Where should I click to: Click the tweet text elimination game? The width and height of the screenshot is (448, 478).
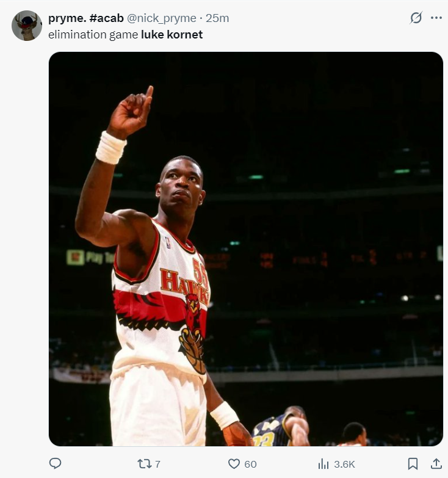(x=93, y=34)
